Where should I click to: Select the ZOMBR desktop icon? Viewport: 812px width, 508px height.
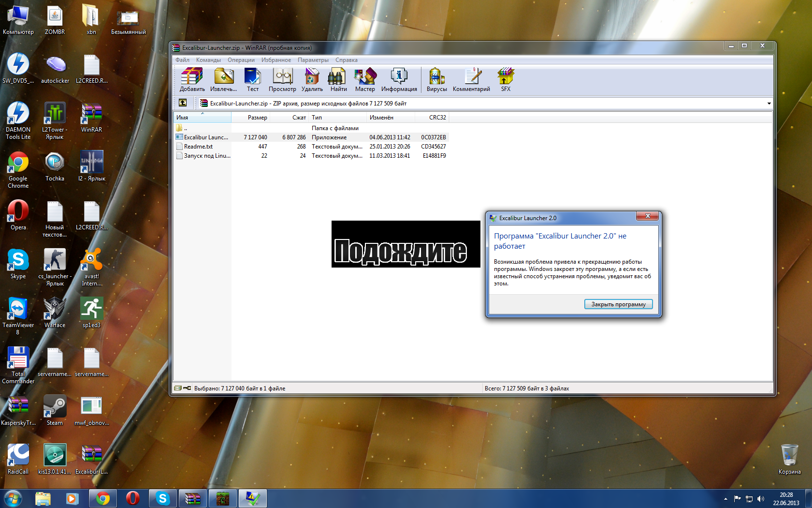55,20
